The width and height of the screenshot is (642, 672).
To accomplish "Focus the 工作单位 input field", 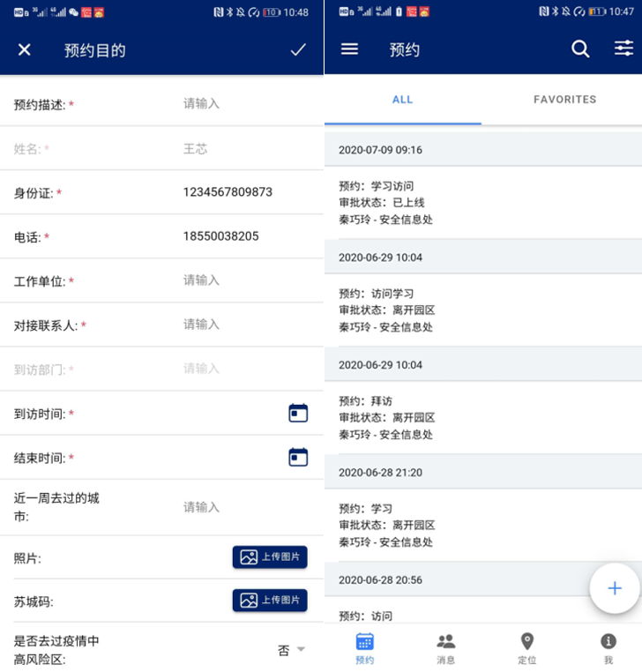I will [x=238, y=280].
